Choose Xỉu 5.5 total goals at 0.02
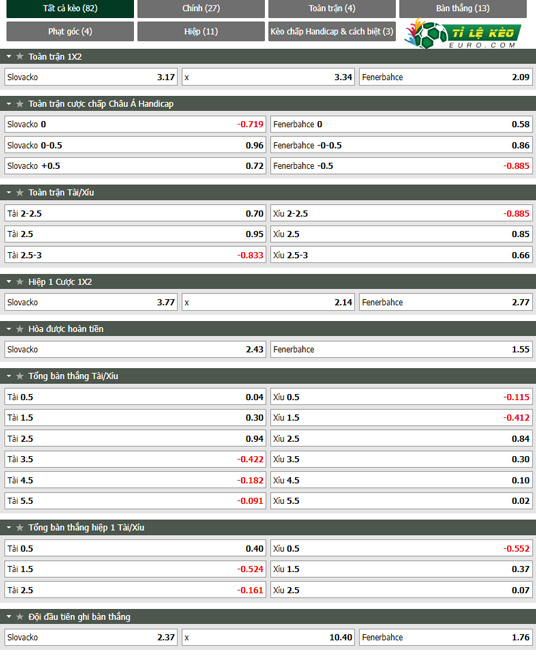The height and width of the screenshot is (655, 536). [401, 501]
